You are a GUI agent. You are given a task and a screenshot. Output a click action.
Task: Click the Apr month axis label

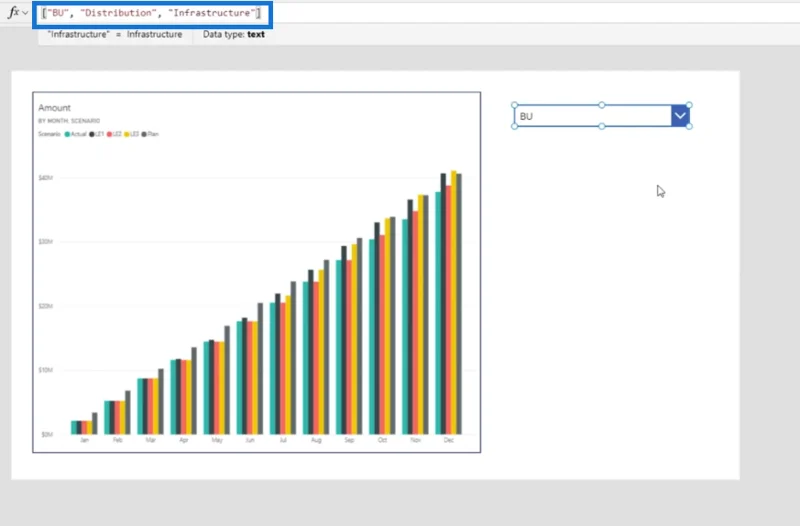[184, 440]
